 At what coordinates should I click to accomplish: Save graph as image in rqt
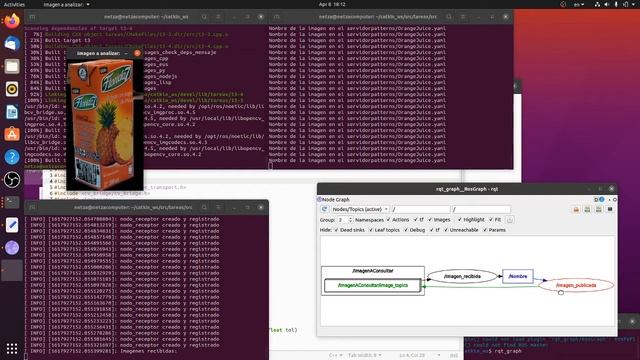point(610,209)
